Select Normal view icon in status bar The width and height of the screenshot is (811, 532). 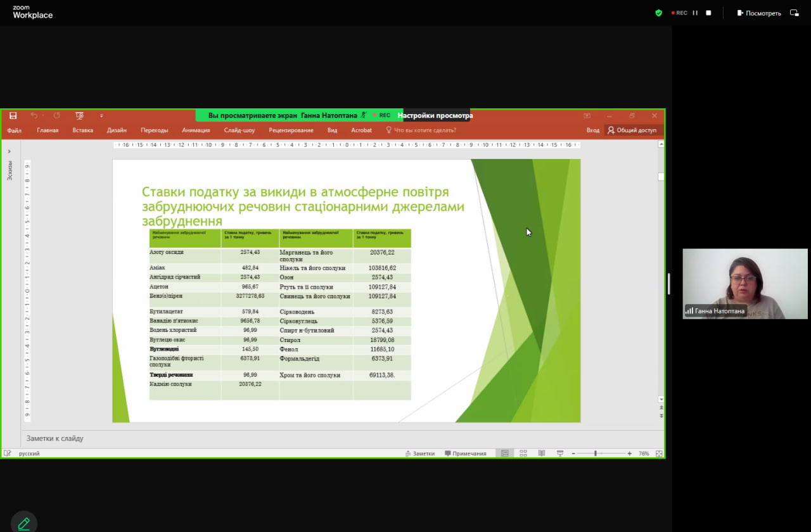point(505,453)
